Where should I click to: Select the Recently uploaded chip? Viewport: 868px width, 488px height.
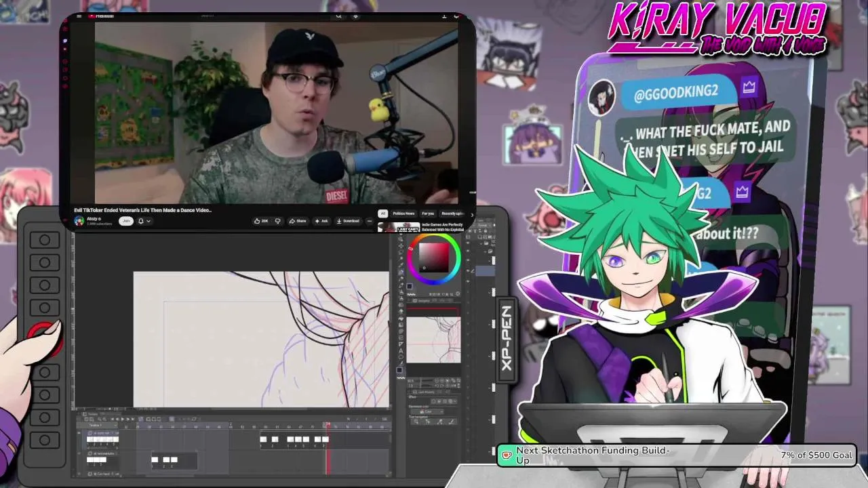452,213
